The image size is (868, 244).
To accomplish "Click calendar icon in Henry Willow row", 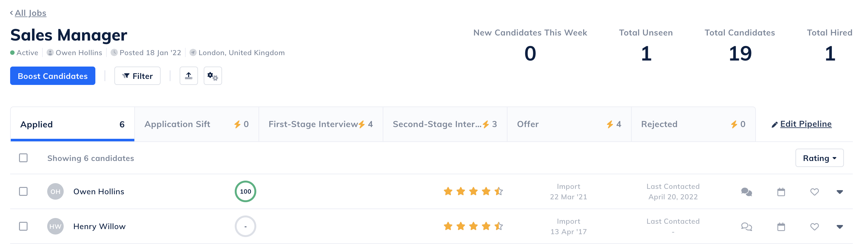I will 781,227.
